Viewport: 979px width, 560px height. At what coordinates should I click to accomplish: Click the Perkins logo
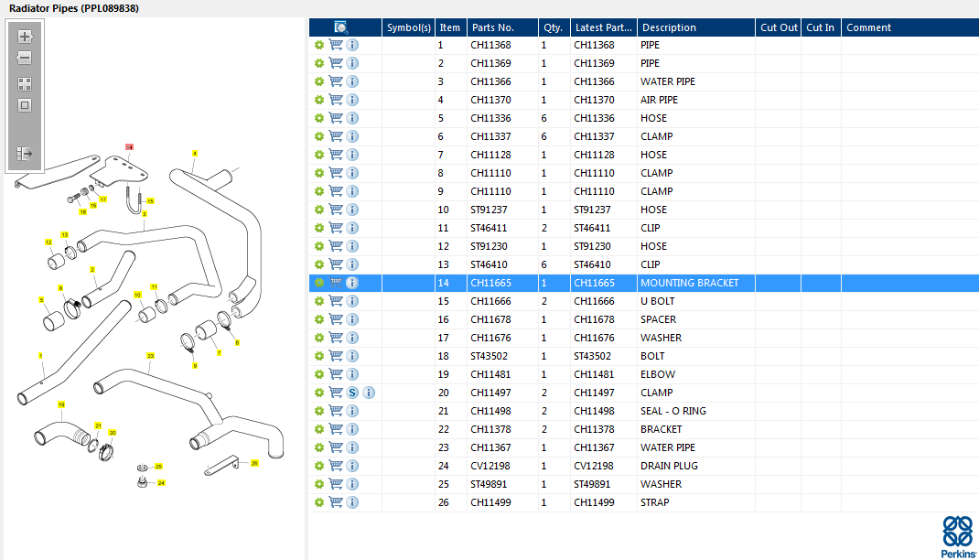pyautogui.click(x=957, y=536)
